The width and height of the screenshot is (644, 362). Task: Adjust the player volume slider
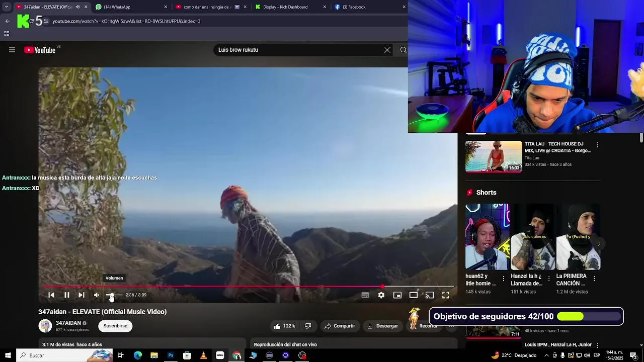point(114,295)
